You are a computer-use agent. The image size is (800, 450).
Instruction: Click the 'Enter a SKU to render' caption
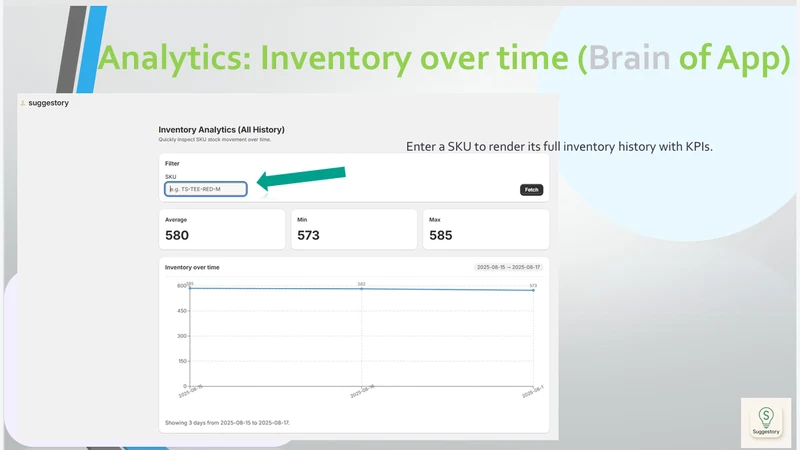(559, 147)
